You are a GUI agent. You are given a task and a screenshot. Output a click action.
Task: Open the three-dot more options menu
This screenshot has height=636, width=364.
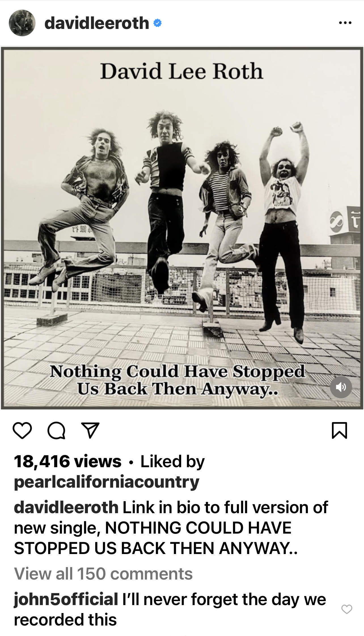pyautogui.click(x=345, y=23)
